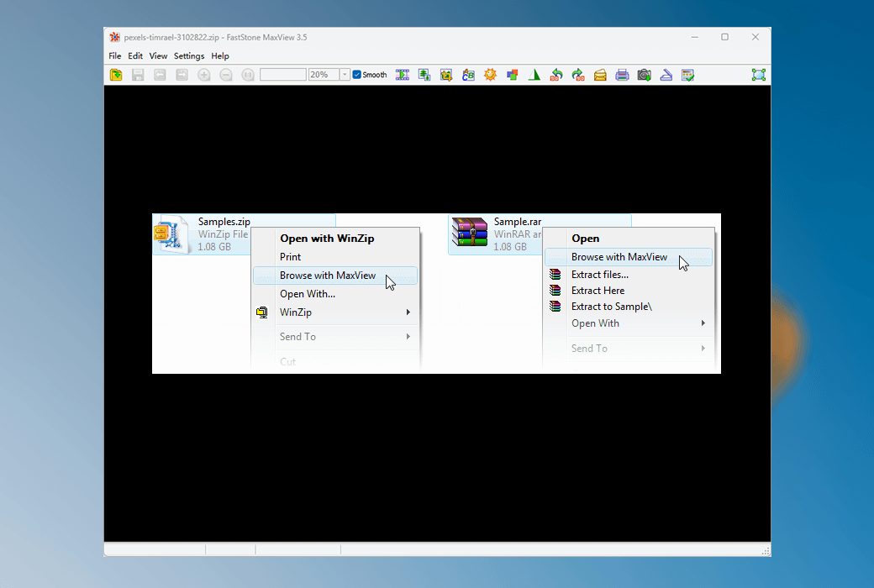Uncheck the Smooth checkbox

[x=357, y=75]
